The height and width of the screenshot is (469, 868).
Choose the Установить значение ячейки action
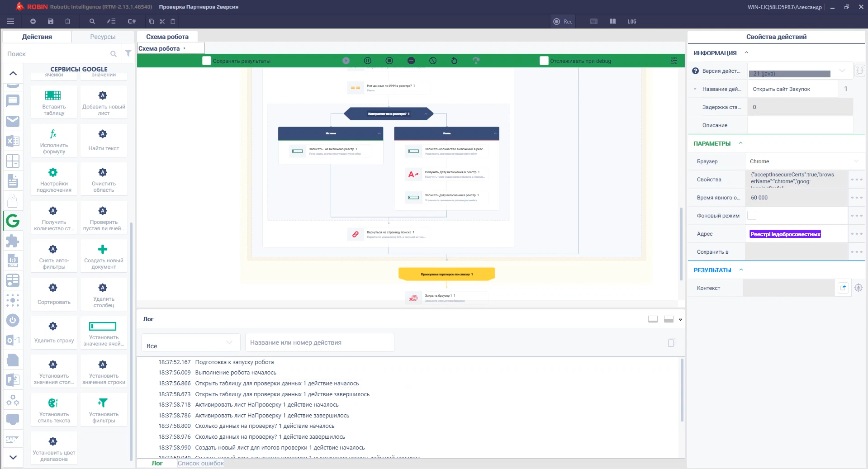[x=104, y=333]
